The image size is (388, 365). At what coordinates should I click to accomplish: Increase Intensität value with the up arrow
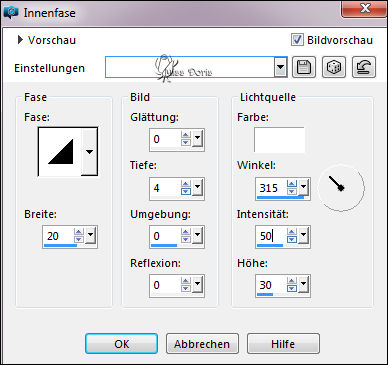tap(292, 232)
